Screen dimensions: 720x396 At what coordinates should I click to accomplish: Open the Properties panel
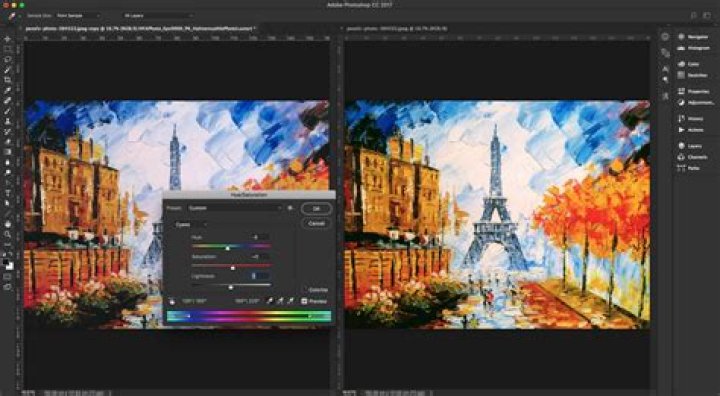(x=694, y=91)
